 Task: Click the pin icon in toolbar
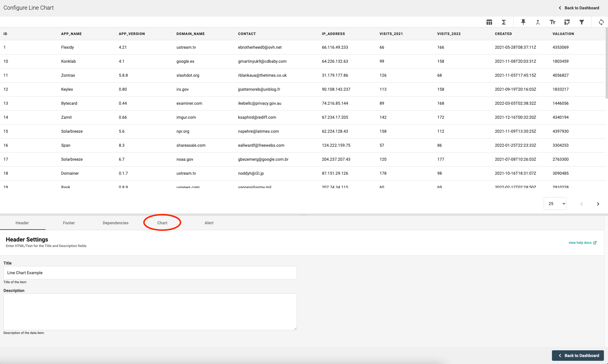[x=523, y=22]
